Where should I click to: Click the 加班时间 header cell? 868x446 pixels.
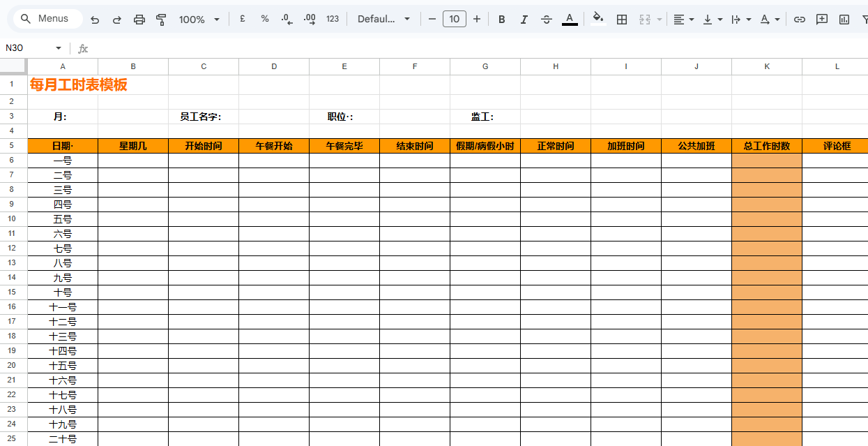(626, 146)
